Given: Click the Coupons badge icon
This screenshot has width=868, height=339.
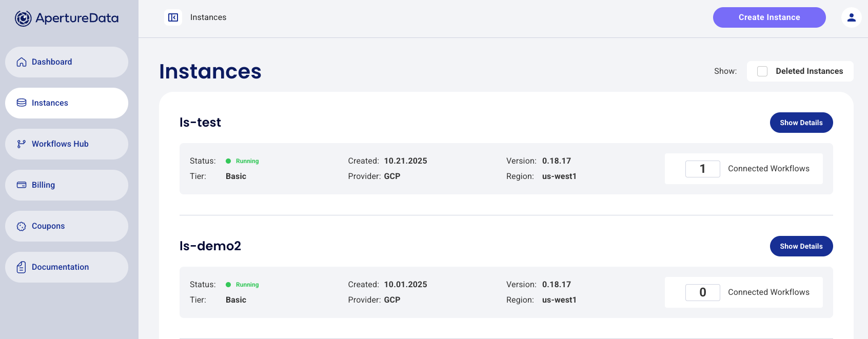Looking at the screenshot, I should [x=22, y=226].
